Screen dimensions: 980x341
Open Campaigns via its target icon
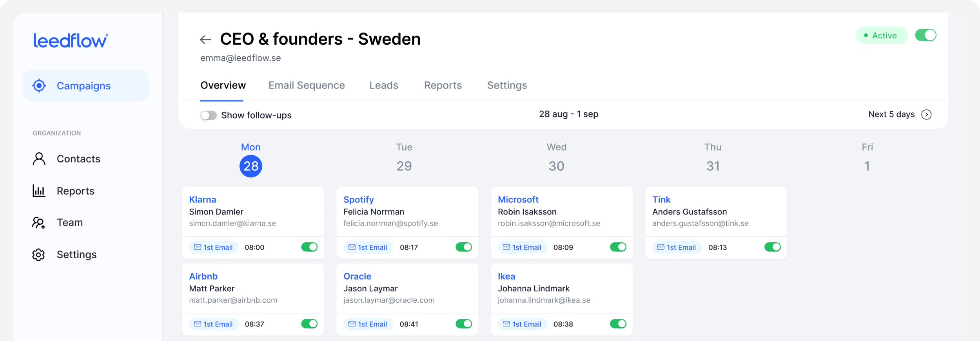[x=39, y=86]
